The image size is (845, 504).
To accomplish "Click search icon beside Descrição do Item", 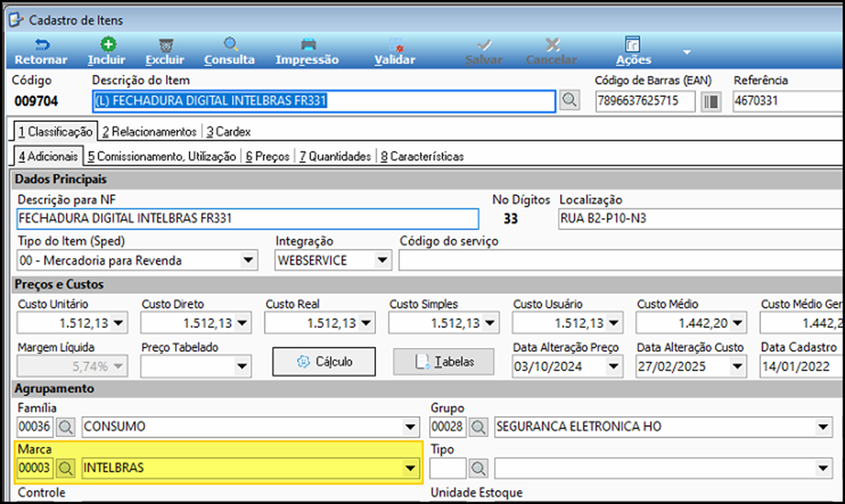I will [x=570, y=100].
